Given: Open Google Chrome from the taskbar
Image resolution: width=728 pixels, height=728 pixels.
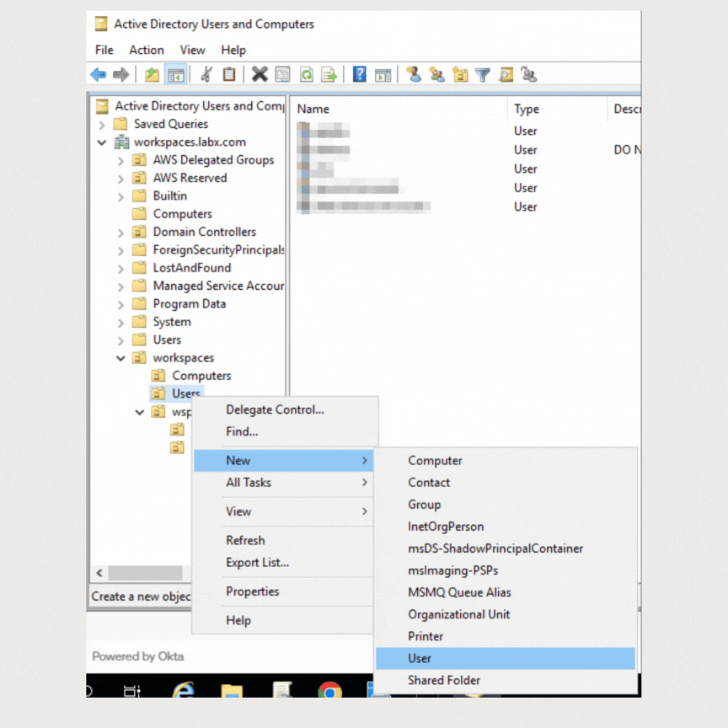Looking at the screenshot, I should tap(330, 690).
